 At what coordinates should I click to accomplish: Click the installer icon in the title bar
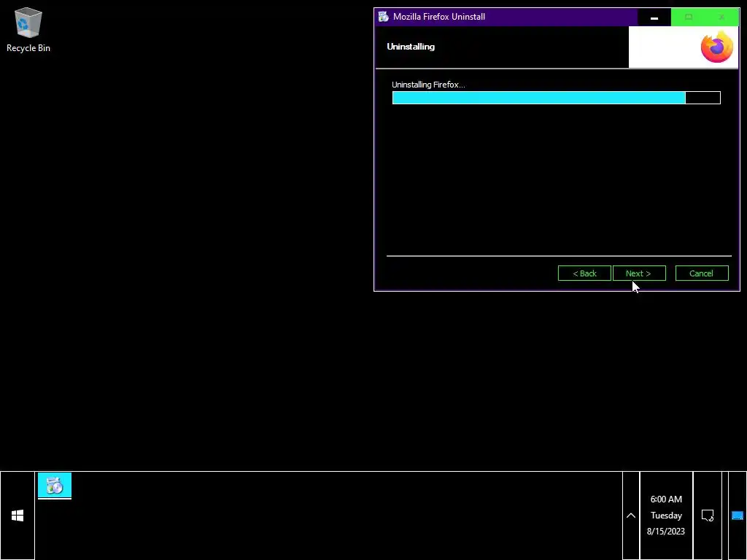384,17
